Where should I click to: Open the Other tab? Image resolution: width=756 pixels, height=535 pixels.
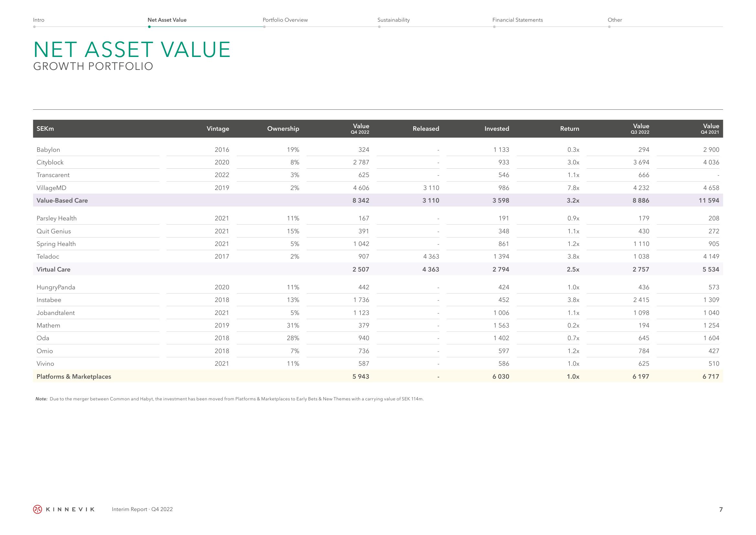coord(615,20)
